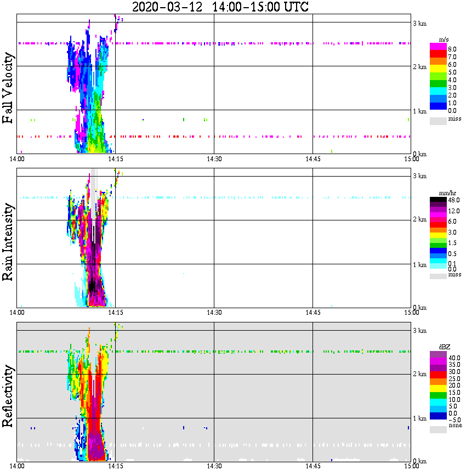Pick the yellow swatch in the Reflectivity legend
Screen dimensions: 466x476
[438, 389]
